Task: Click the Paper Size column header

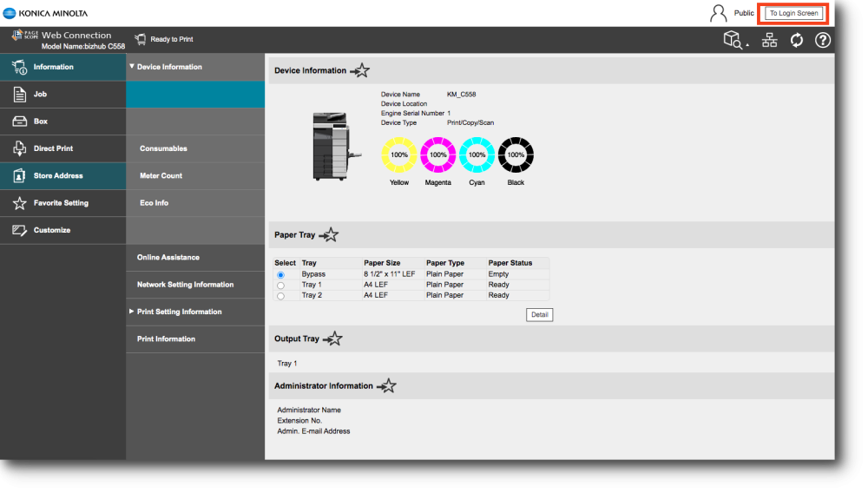Action: (x=382, y=263)
